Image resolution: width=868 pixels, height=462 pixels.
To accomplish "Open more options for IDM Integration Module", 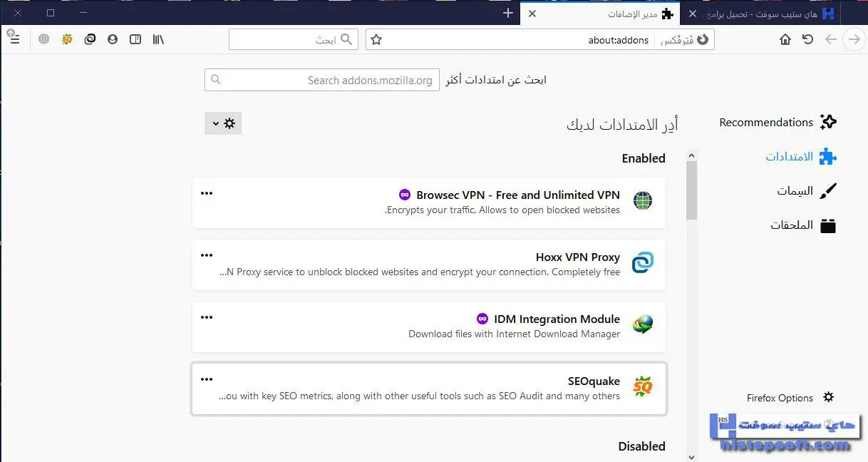I will pyautogui.click(x=207, y=317).
